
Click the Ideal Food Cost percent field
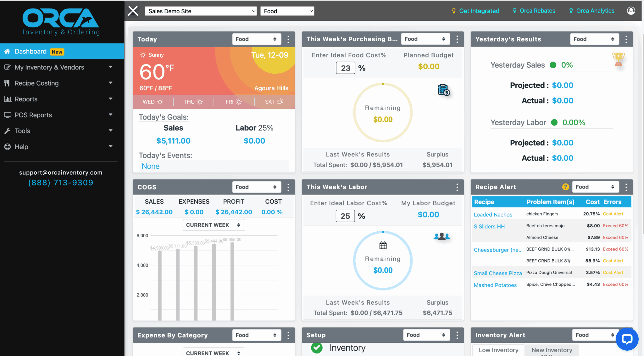[345, 68]
